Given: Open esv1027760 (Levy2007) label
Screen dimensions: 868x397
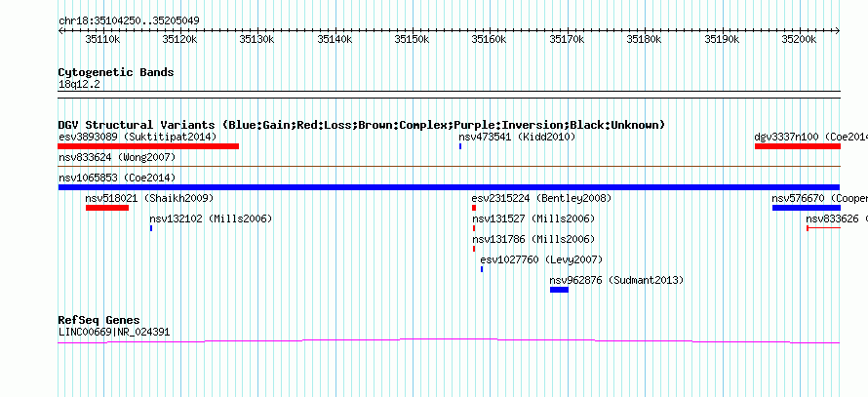Looking at the screenshot, I should [541, 259].
